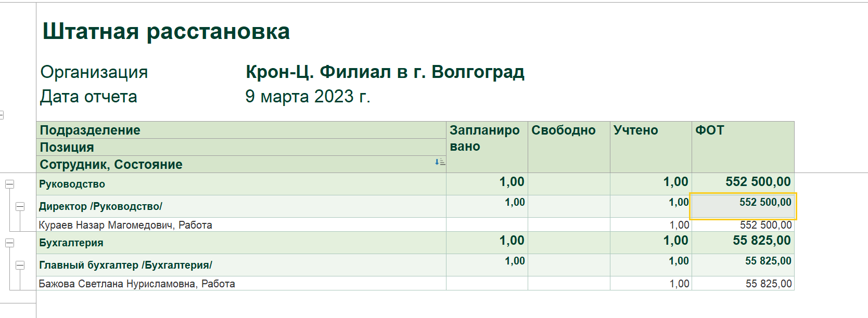
Task: Select the Подразделение column header
Action: point(90,130)
